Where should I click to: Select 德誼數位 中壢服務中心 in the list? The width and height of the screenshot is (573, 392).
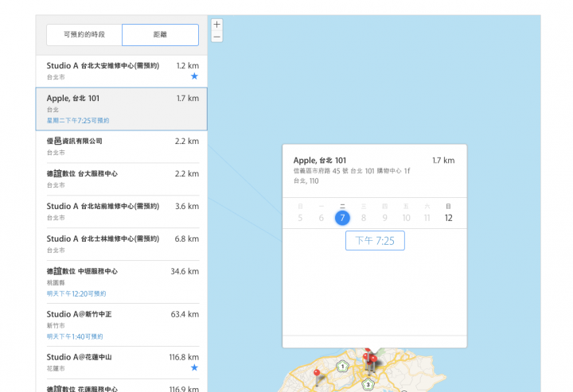click(x=121, y=281)
